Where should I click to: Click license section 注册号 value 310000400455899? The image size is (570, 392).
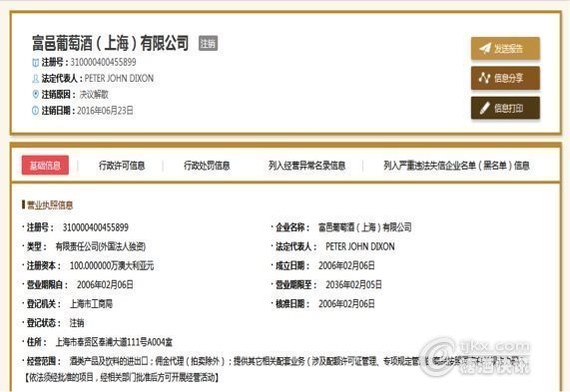96,227
